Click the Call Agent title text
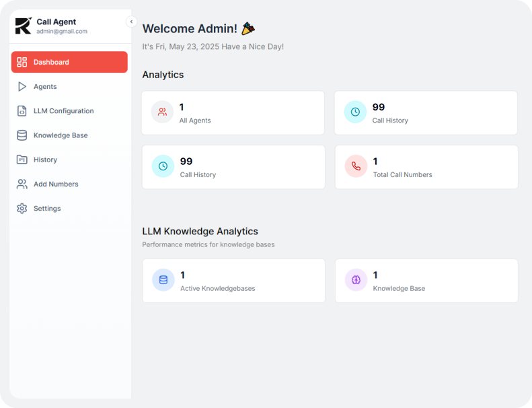This screenshot has height=408, width=532. (56, 22)
